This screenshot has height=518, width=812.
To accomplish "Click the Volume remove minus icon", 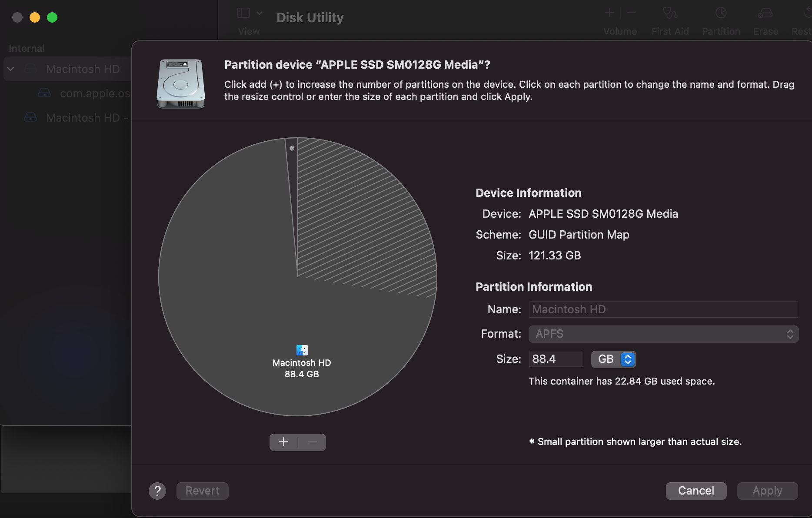I will tap(631, 13).
